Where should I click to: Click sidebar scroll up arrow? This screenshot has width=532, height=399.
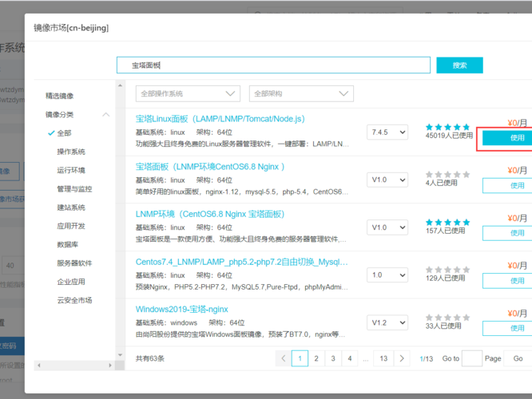click(x=120, y=85)
